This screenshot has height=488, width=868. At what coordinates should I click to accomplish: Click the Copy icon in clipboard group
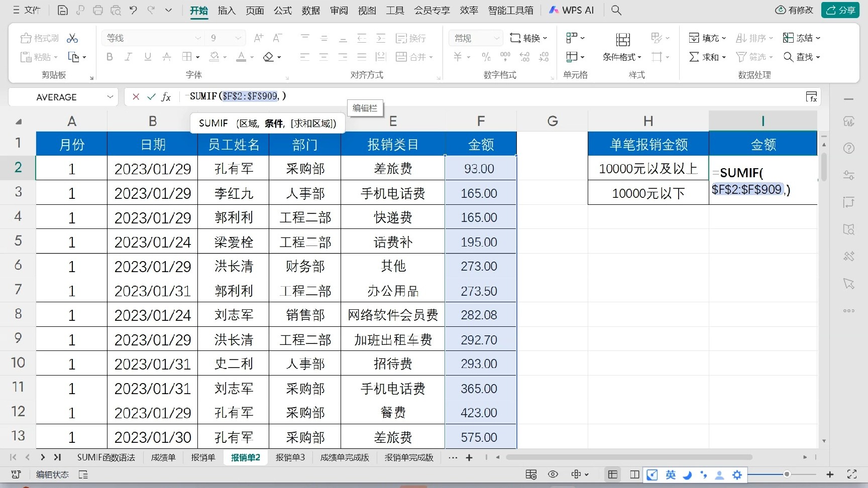(x=73, y=57)
